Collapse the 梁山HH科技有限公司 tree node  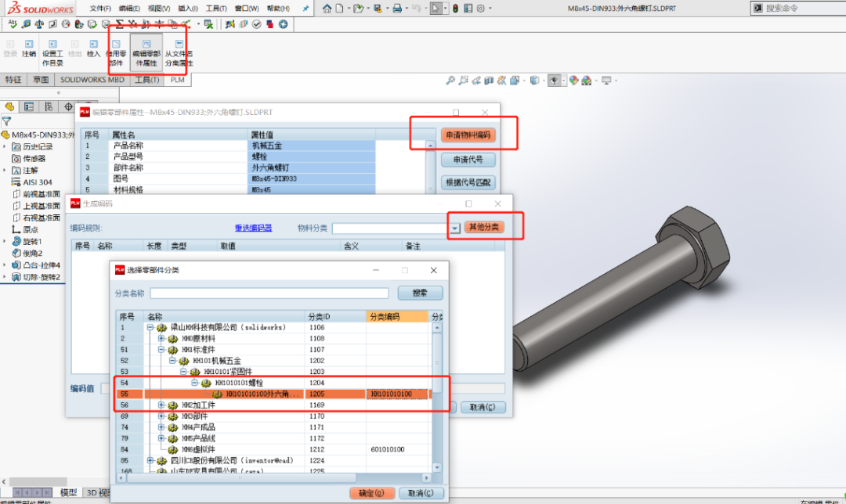pyautogui.click(x=150, y=327)
